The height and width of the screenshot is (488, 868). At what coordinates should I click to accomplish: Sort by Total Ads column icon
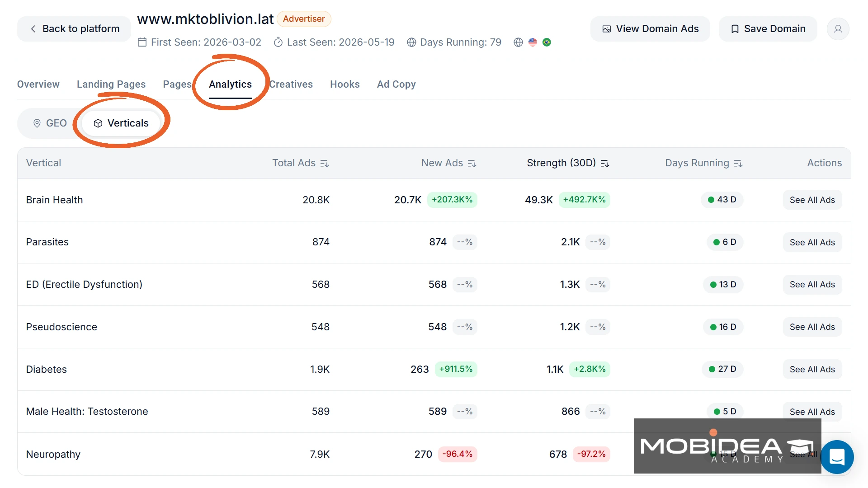[324, 164]
